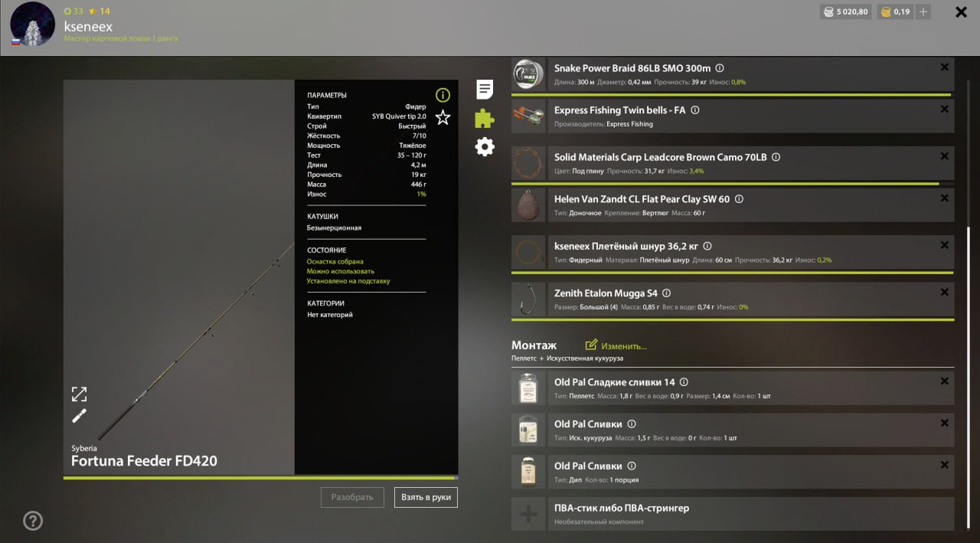Click Сладкие сливки 14 pellet jar thumbnail
The width and height of the screenshot is (980, 543).
click(x=528, y=388)
